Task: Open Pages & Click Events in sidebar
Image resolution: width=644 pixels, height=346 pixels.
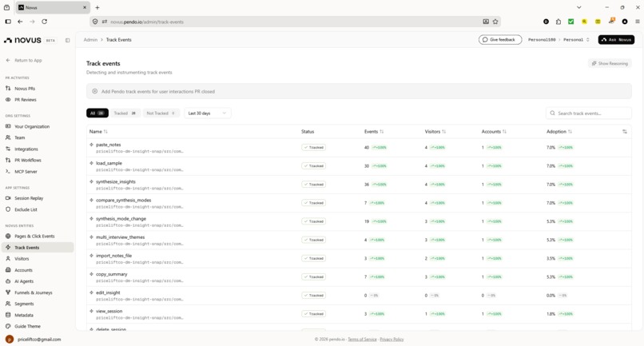Action: click(34, 237)
